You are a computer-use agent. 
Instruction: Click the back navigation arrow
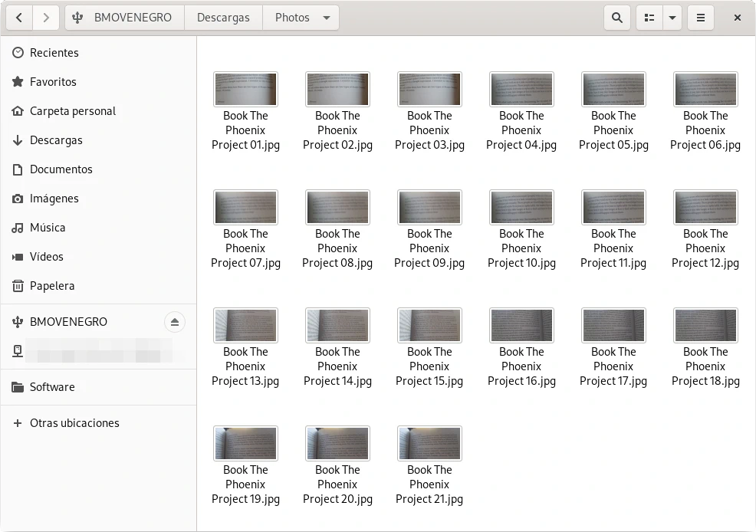coord(19,18)
